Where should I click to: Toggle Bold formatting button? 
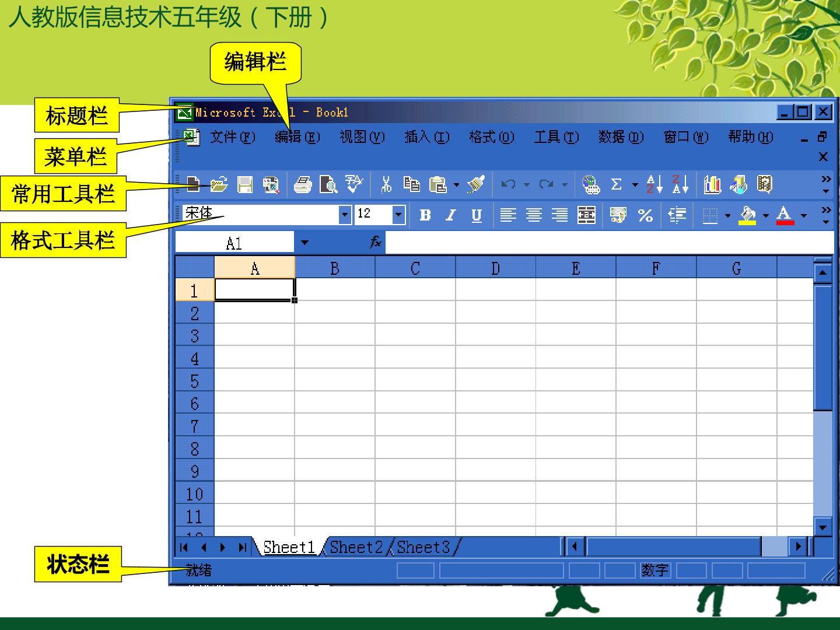(425, 215)
